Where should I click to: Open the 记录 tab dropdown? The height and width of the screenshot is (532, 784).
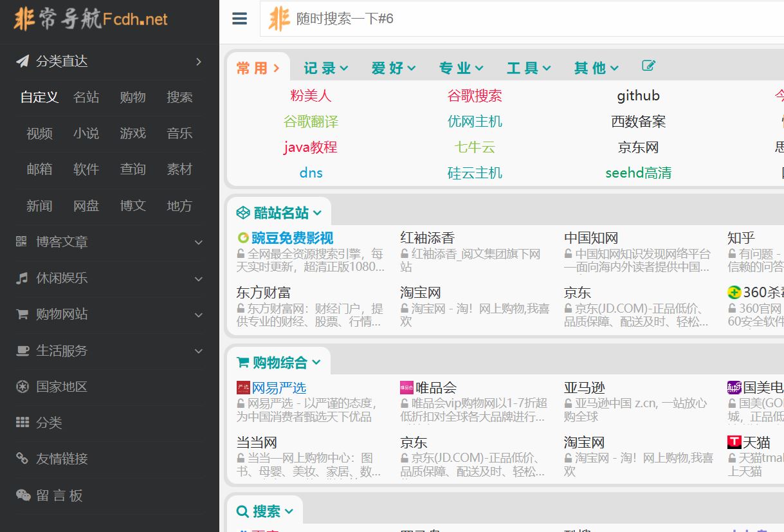coord(326,68)
